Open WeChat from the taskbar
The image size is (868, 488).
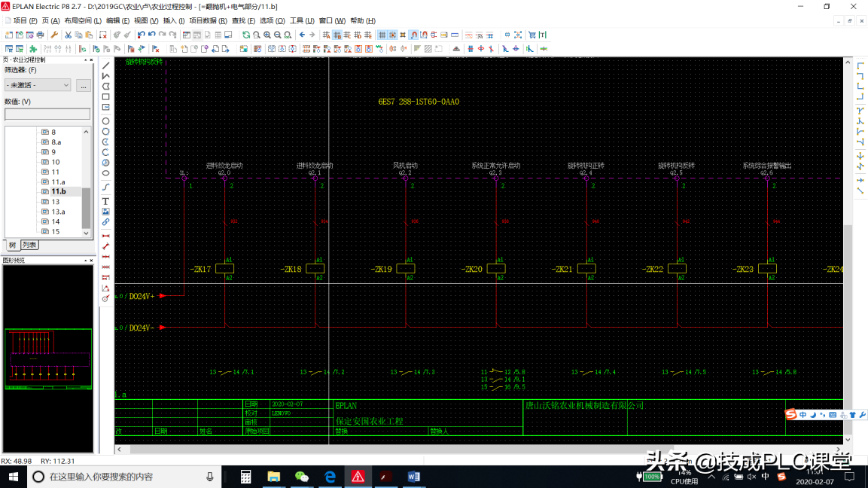coord(302,477)
